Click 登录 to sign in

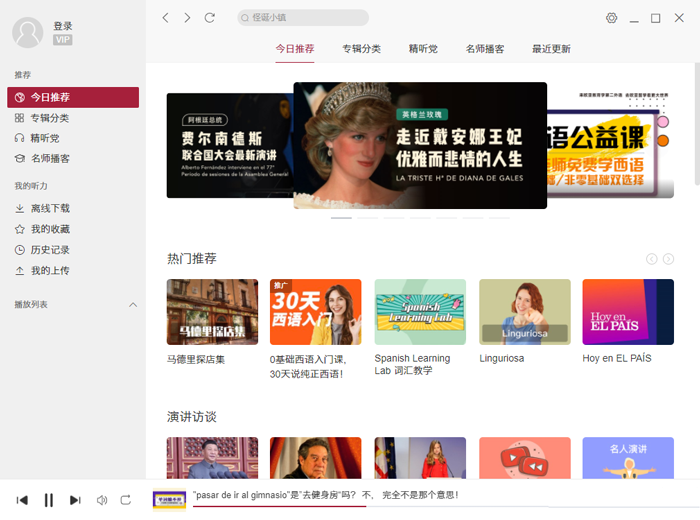[63, 26]
